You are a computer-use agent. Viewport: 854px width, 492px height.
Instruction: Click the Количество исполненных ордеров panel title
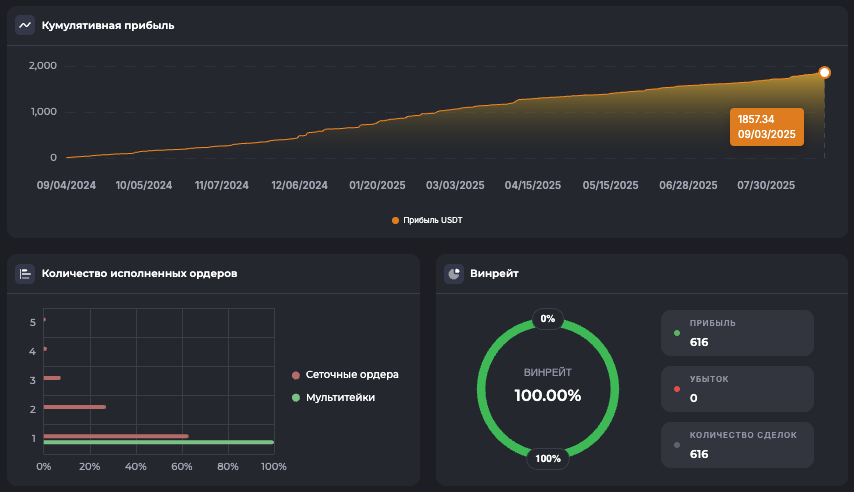pos(139,273)
